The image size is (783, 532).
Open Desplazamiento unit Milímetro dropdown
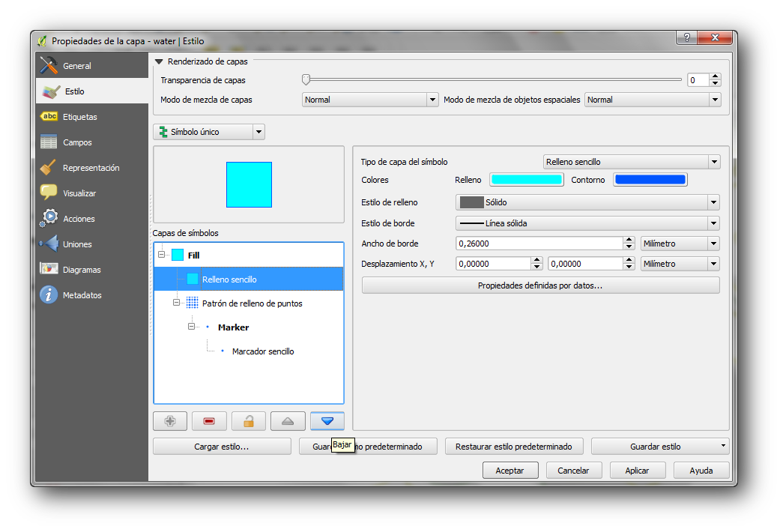pyautogui.click(x=680, y=264)
